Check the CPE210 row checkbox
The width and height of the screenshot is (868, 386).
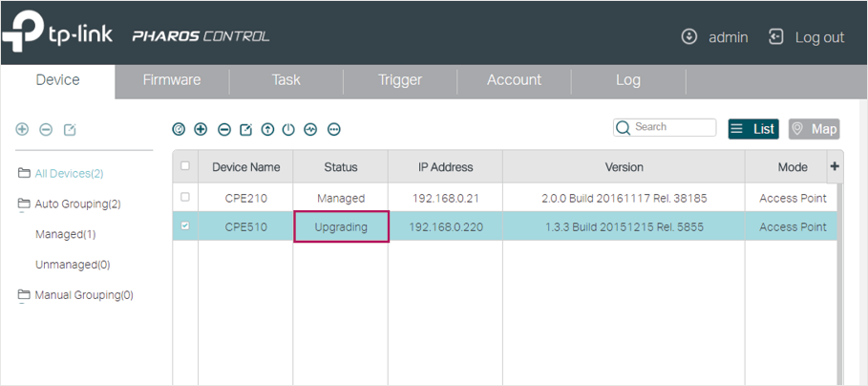(185, 197)
